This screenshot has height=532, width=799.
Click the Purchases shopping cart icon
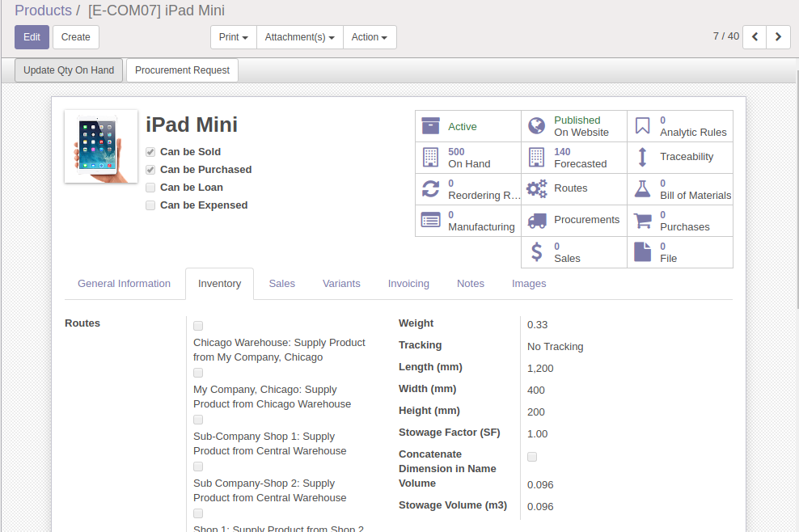tap(642, 220)
